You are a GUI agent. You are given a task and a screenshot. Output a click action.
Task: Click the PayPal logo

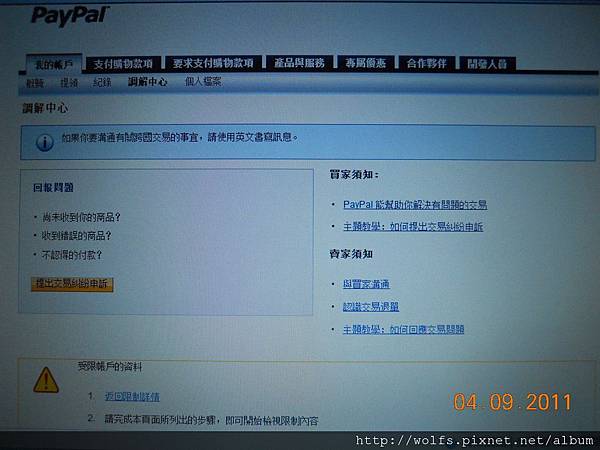[x=70, y=16]
